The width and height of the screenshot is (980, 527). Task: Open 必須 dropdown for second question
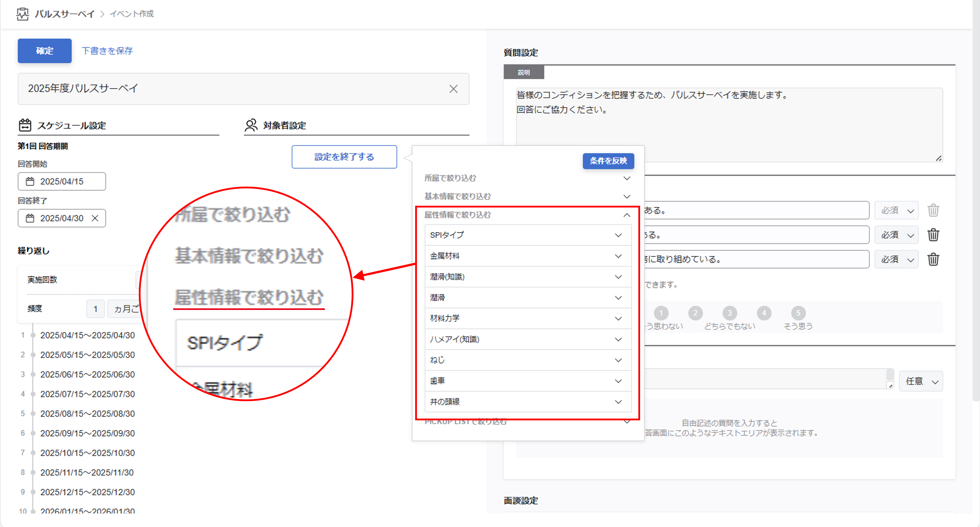[897, 235]
